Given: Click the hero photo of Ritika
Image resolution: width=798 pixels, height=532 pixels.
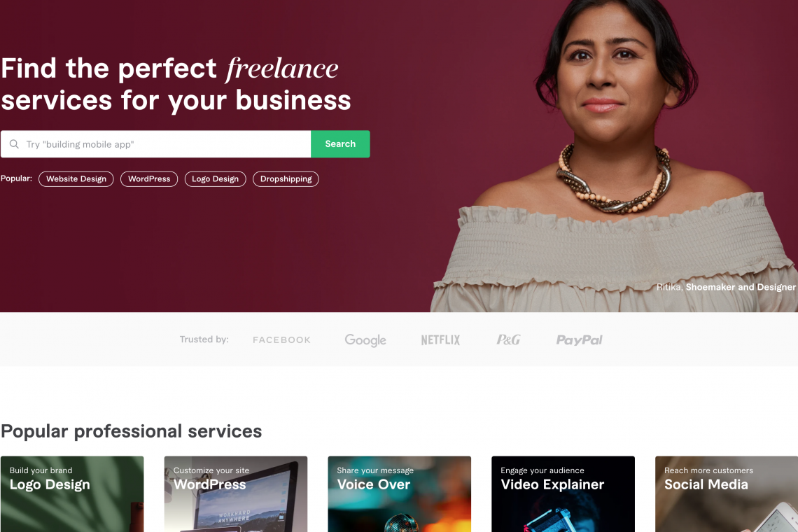Looking at the screenshot, I should [615, 156].
